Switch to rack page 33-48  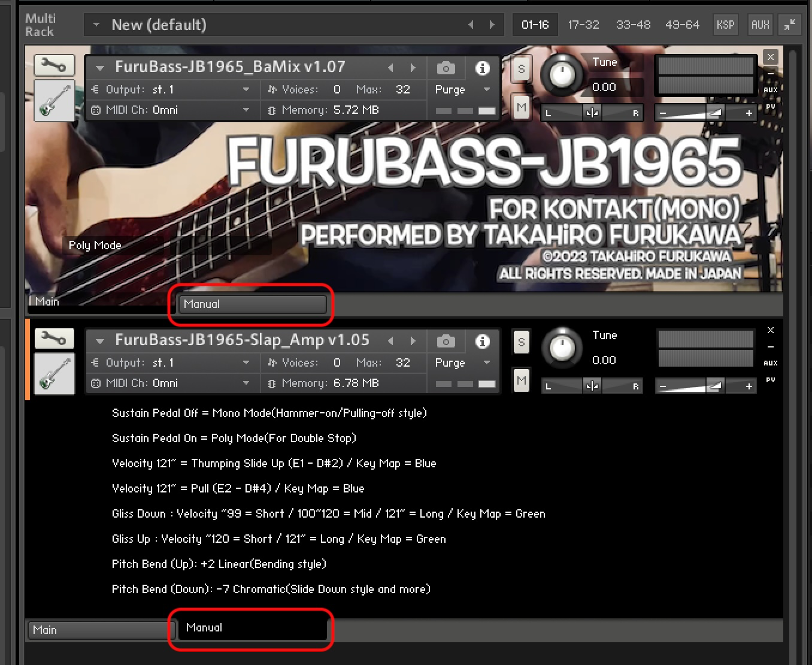pos(633,25)
